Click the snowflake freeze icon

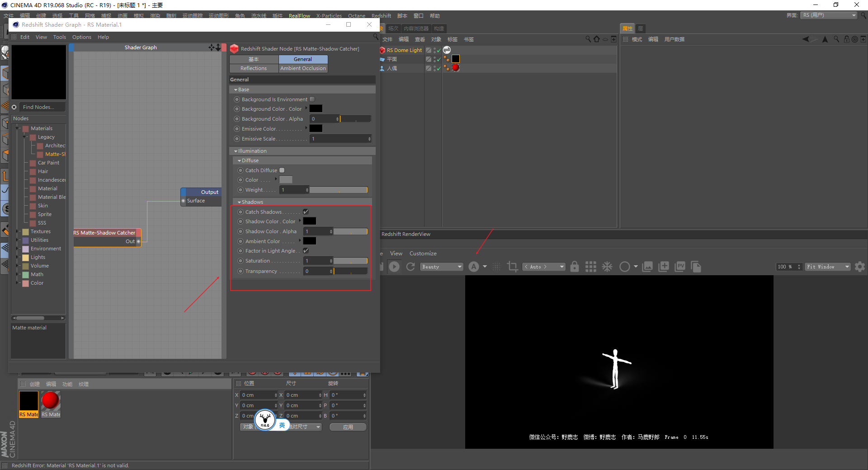tap(607, 267)
